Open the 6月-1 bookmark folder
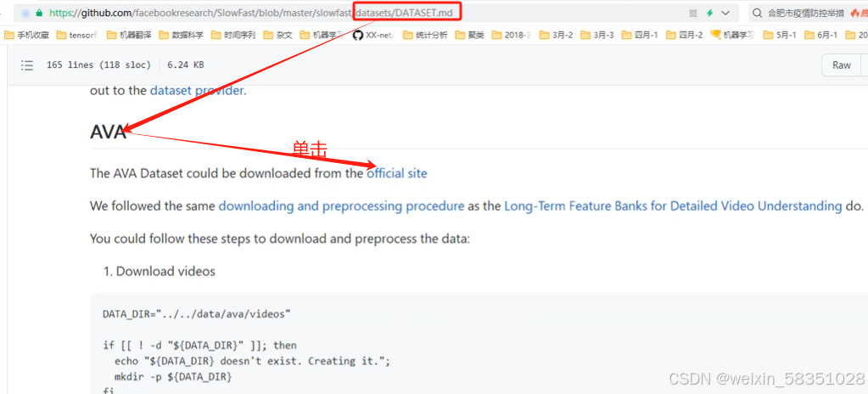Viewport: 868px width, 394px height. (821, 35)
